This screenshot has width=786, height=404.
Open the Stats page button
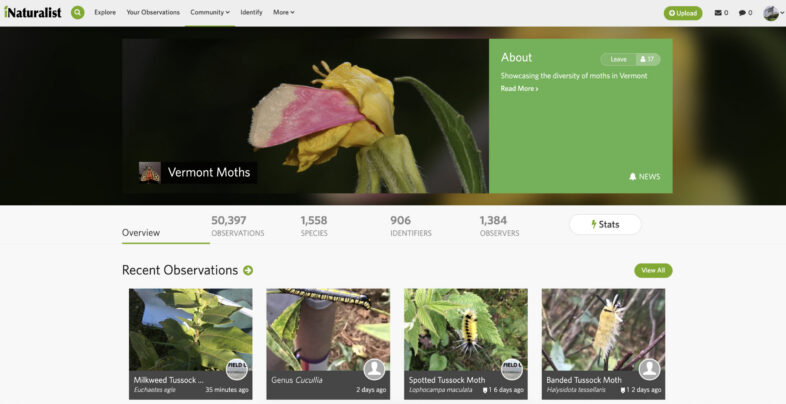tap(604, 224)
